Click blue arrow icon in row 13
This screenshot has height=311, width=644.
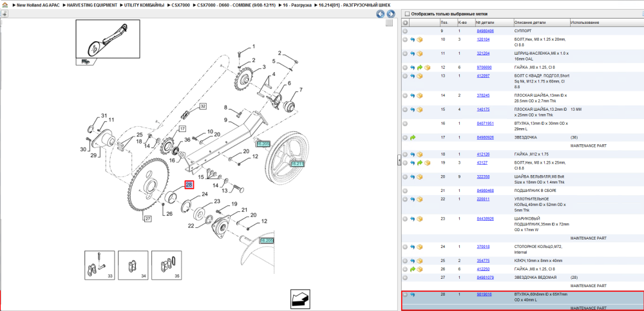(x=413, y=76)
